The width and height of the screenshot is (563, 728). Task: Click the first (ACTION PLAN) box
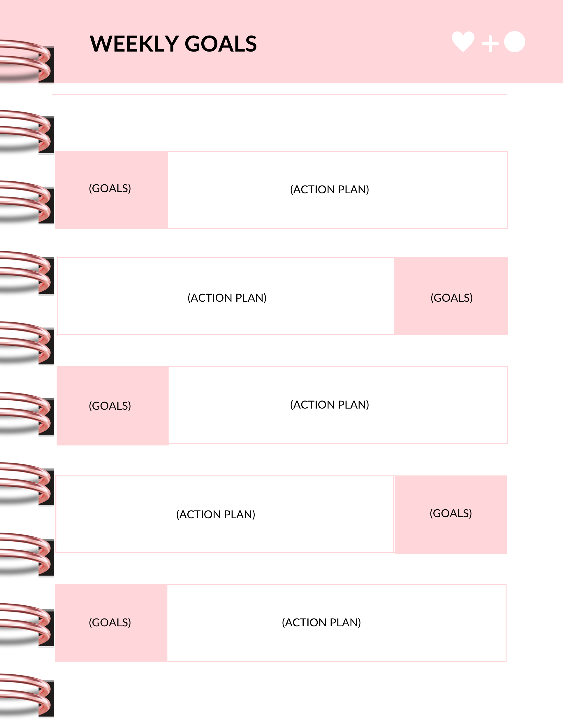337,190
